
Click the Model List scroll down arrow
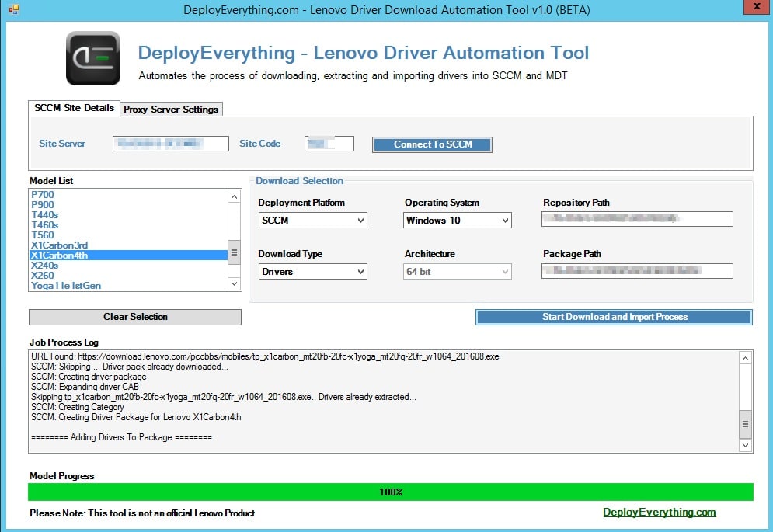tap(234, 284)
